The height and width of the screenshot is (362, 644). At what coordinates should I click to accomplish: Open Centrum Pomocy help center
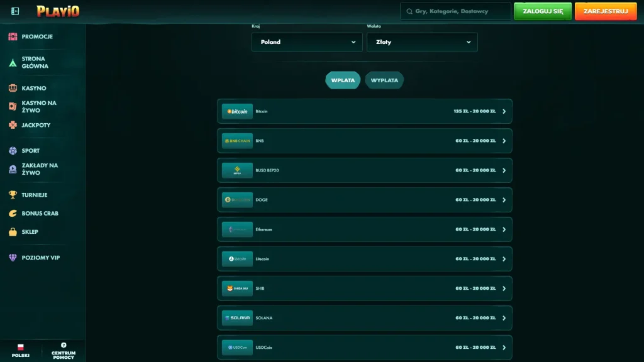tap(64, 351)
